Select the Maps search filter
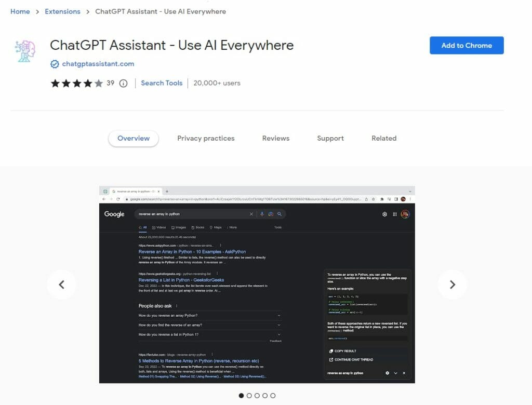Screen dimensions: 532x405 coord(216,227)
